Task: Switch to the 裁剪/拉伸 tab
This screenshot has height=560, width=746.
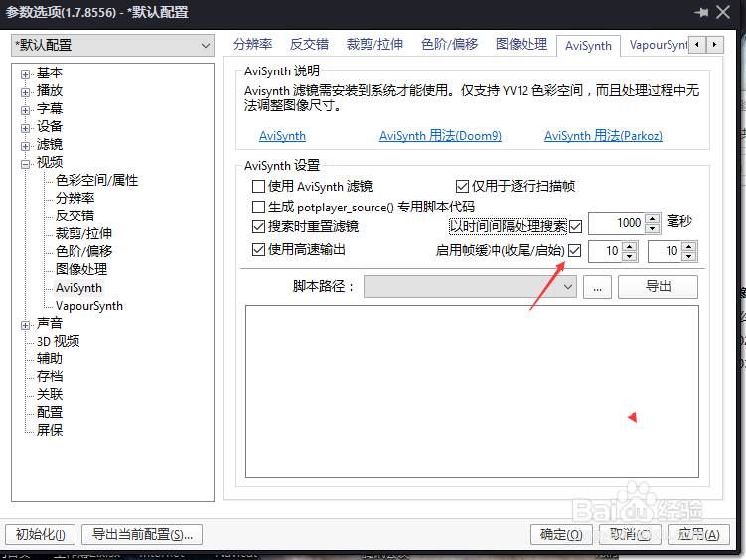Action: pyautogui.click(x=374, y=45)
